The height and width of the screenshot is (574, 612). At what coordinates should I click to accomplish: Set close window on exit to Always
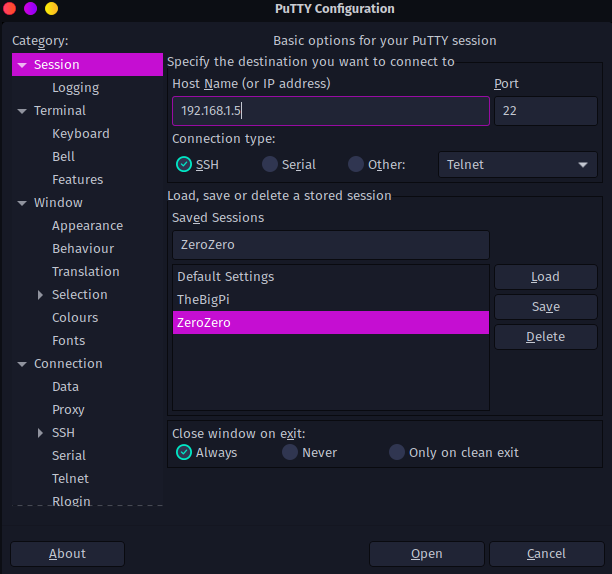tap(184, 452)
